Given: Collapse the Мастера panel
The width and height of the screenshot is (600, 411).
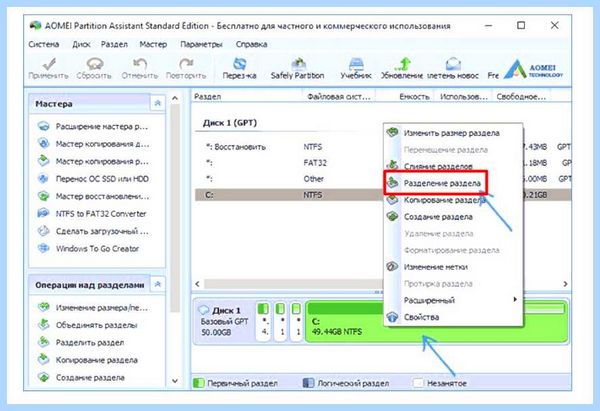Looking at the screenshot, I should coord(158,103).
